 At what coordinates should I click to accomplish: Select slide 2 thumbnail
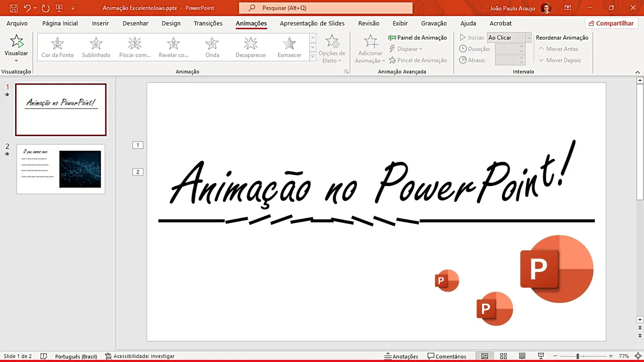[61, 169]
